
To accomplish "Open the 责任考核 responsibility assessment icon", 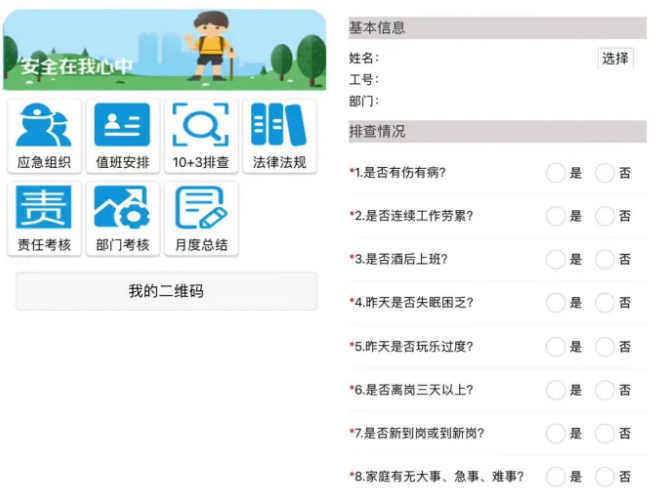I will pyautogui.click(x=44, y=218).
